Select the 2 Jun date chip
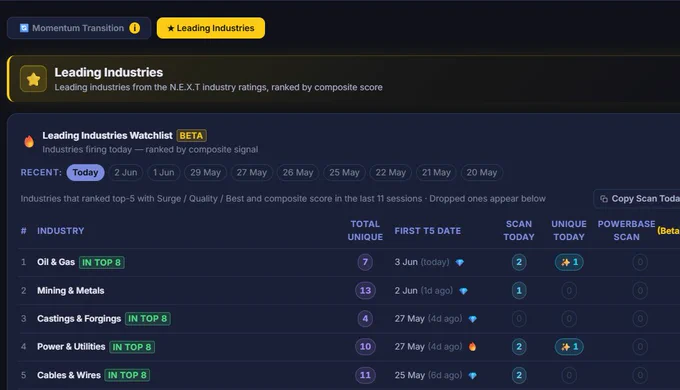Viewport: 680px width, 390px height. (x=126, y=173)
